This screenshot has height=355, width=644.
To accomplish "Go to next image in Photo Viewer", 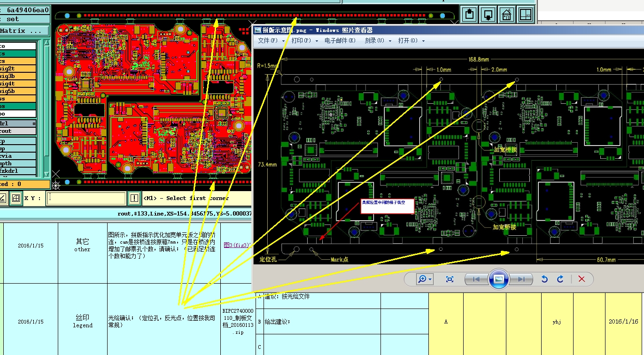I will (521, 279).
